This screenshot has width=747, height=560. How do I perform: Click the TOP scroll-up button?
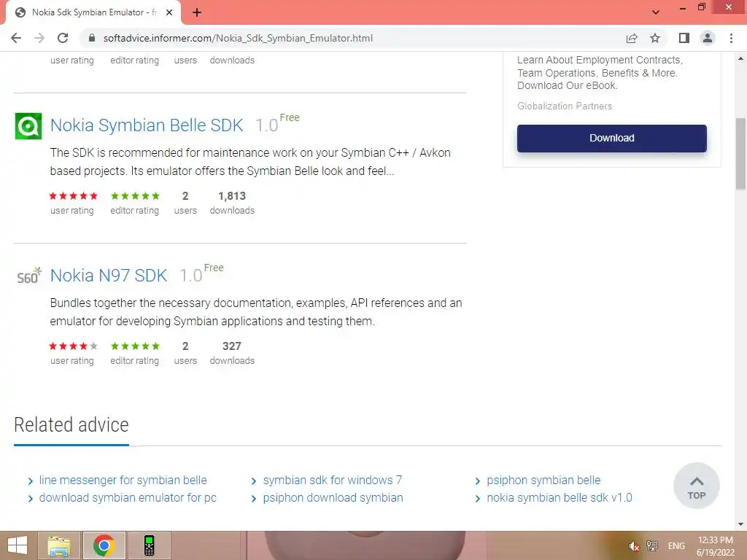[696, 486]
